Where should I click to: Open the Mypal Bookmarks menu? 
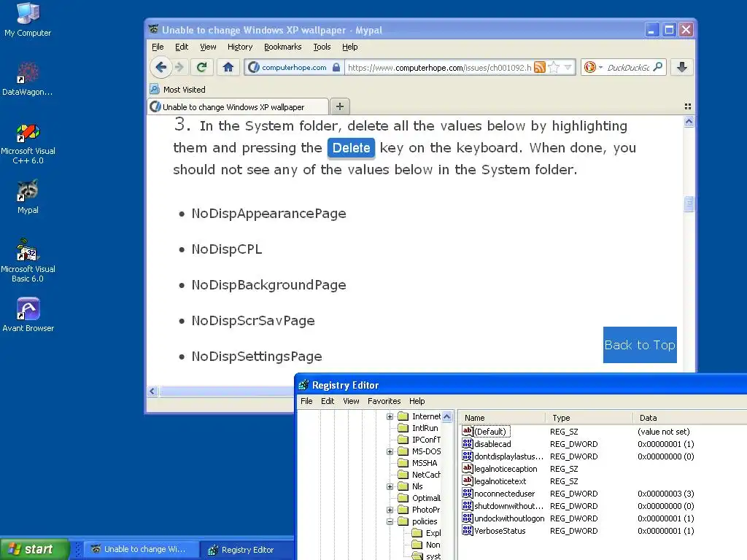(x=283, y=47)
